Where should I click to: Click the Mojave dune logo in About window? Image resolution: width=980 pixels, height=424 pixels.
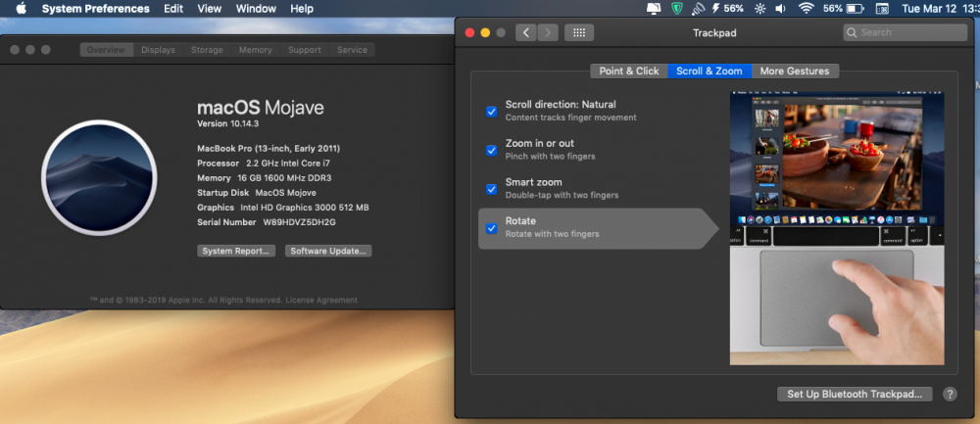[x=99, y=177]
